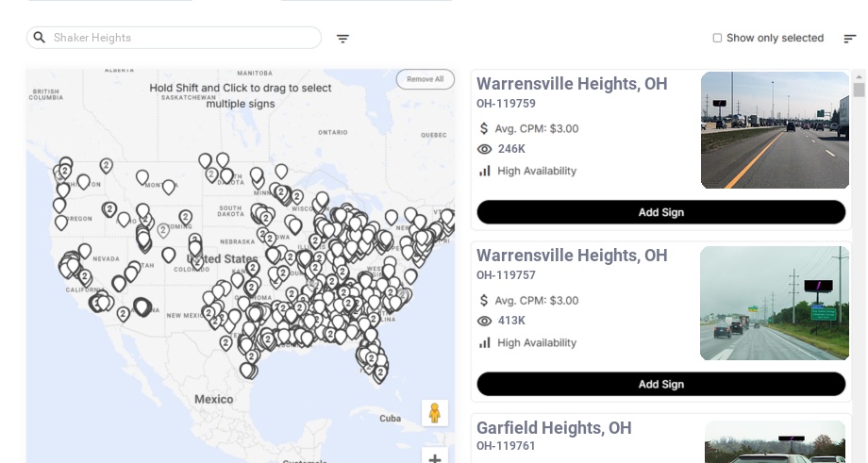Open the Garfield Heights, OH listing title
This screenshot has height=463, width=868.
pyautogui.click(x=554, y=428)
